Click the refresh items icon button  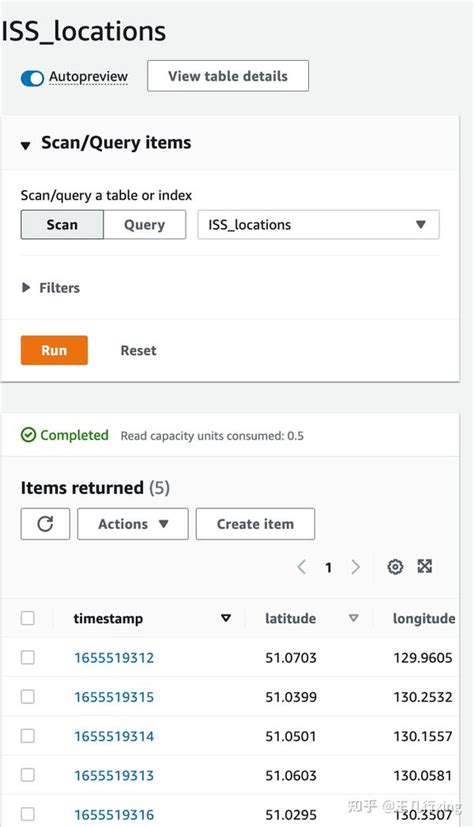[x=45, y=524]
